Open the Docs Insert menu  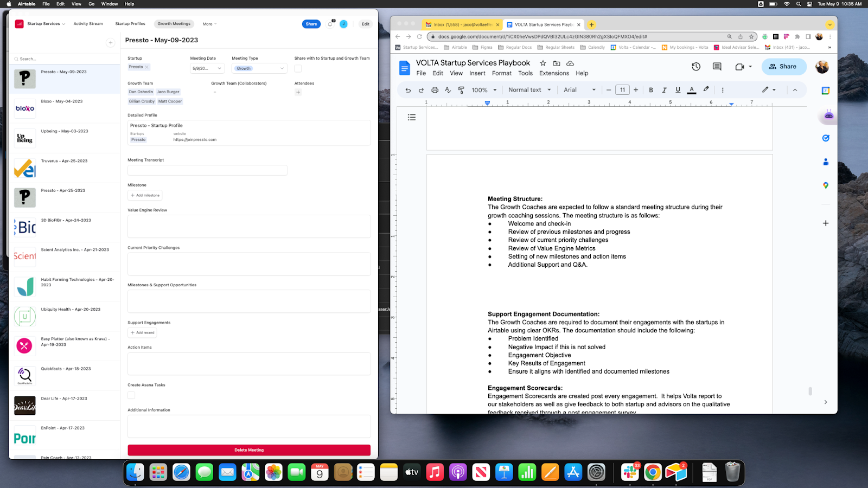[x=477, y=73]
